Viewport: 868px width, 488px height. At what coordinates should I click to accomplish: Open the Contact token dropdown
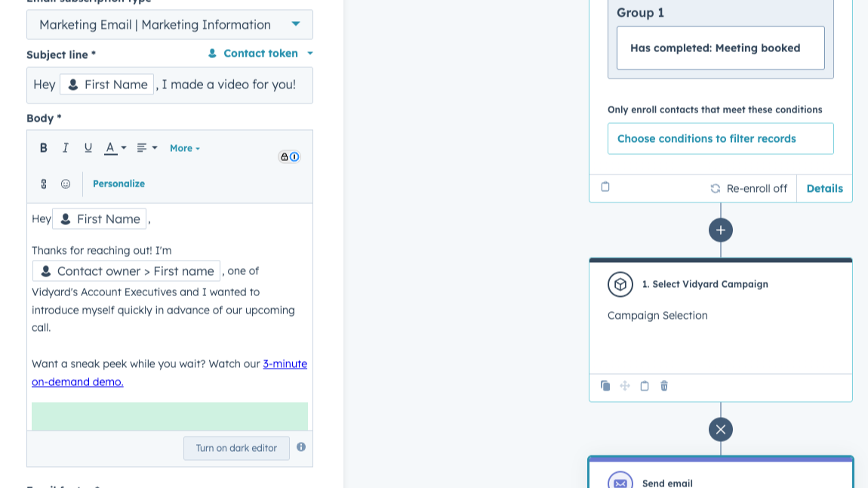coord(260,54)
